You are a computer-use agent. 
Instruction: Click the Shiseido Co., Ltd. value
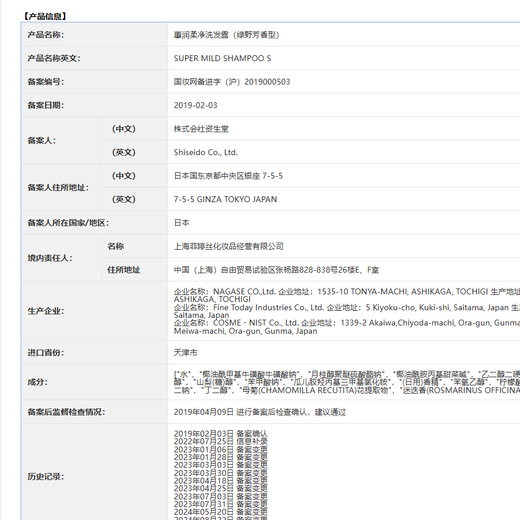pyautogui.click(x=206, y=152)
